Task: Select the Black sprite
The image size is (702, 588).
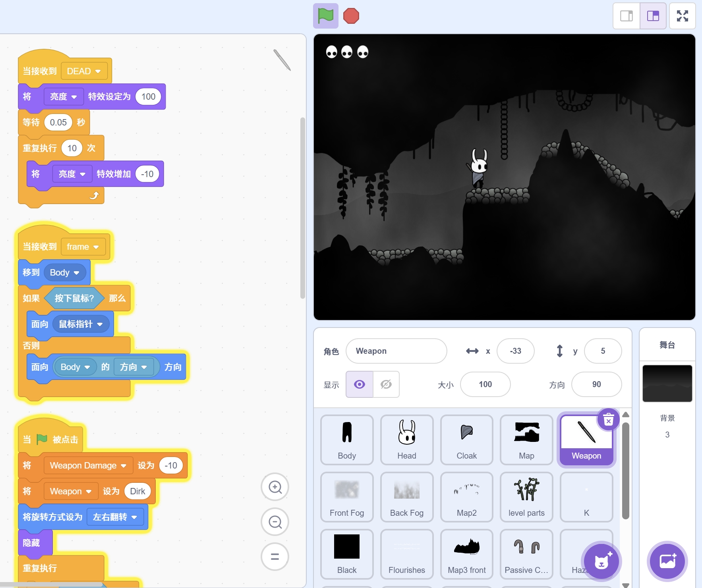Action: (x=347, y=554)
